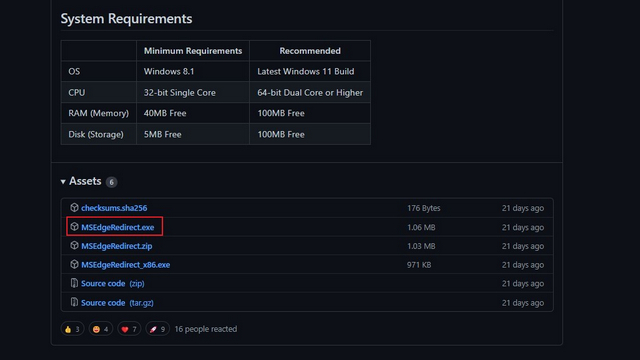This screenshot has width=640, height=360.
Task: Download MSEdgeRedirect.exe asset
Action: [x=118, y=227]
